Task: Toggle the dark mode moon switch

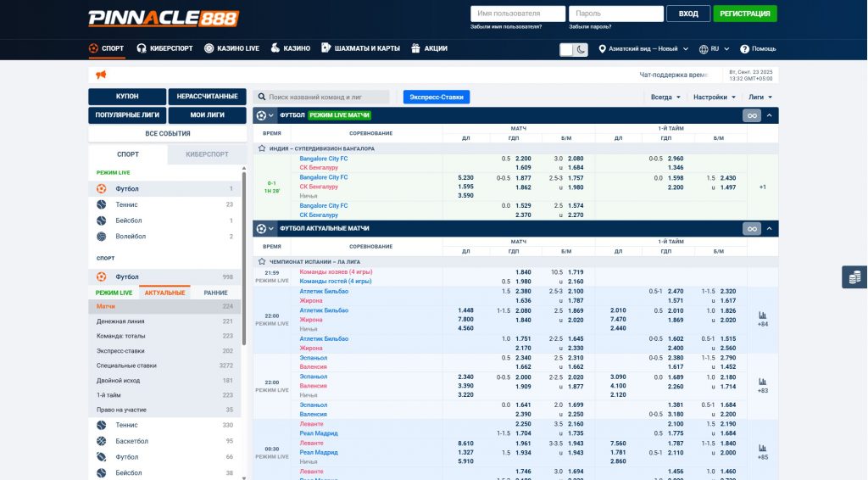Action: point(574,49)
